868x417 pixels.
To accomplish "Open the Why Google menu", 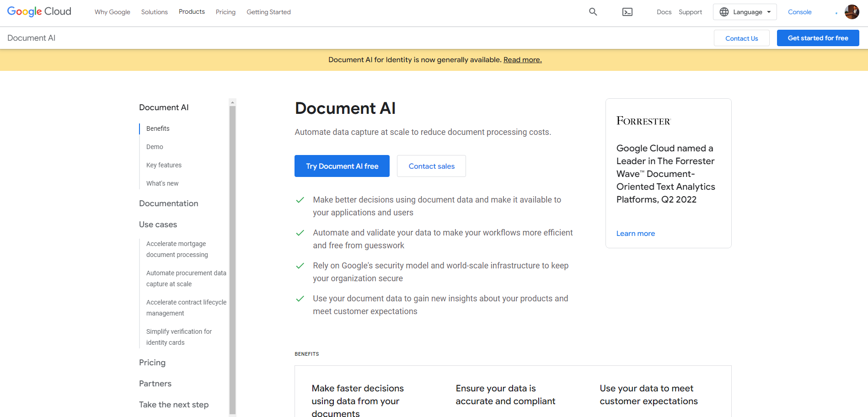I will tap(113, 12).
